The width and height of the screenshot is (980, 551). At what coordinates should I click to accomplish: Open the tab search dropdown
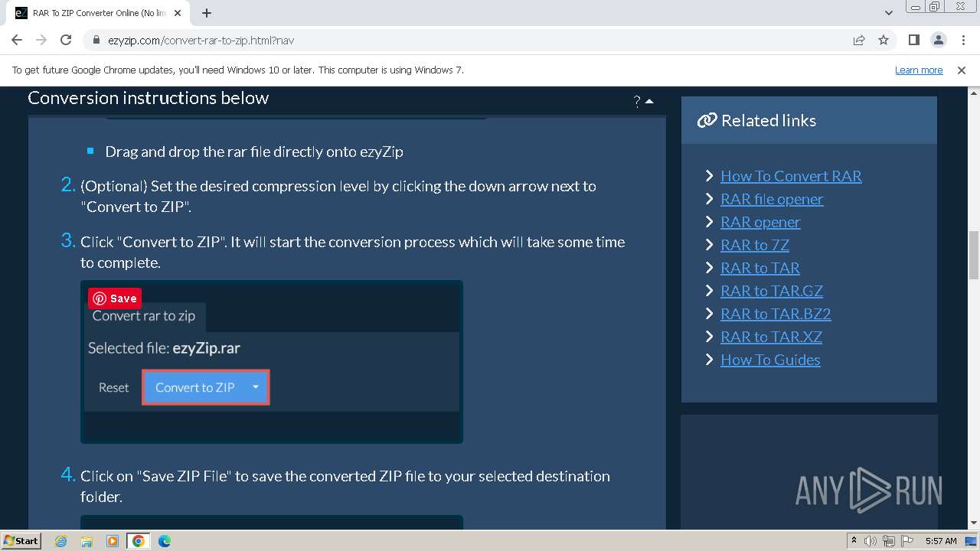888,13
